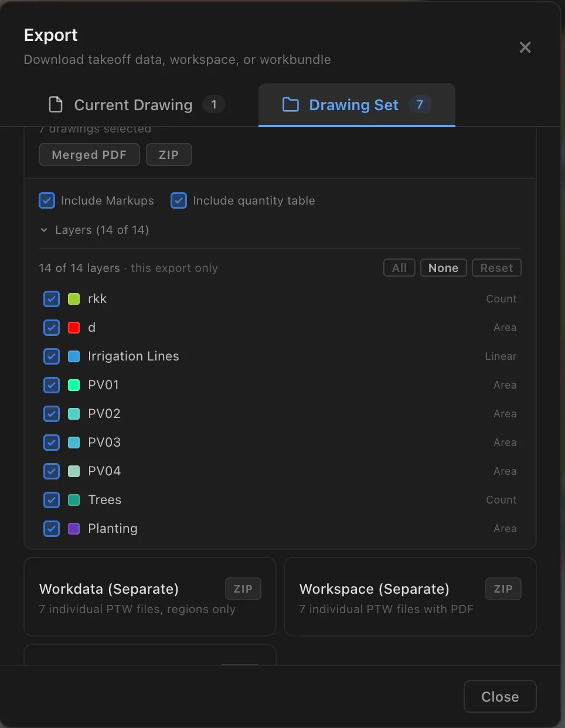Click the purple Planting color swatch
This screenshot has width=565, height=728.
point(74,529)
